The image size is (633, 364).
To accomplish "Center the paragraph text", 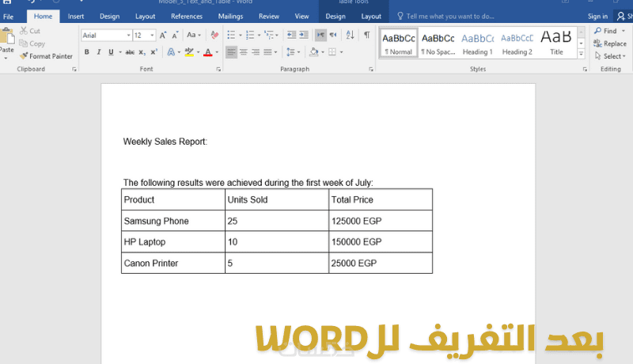I will (x=244, y=52).
